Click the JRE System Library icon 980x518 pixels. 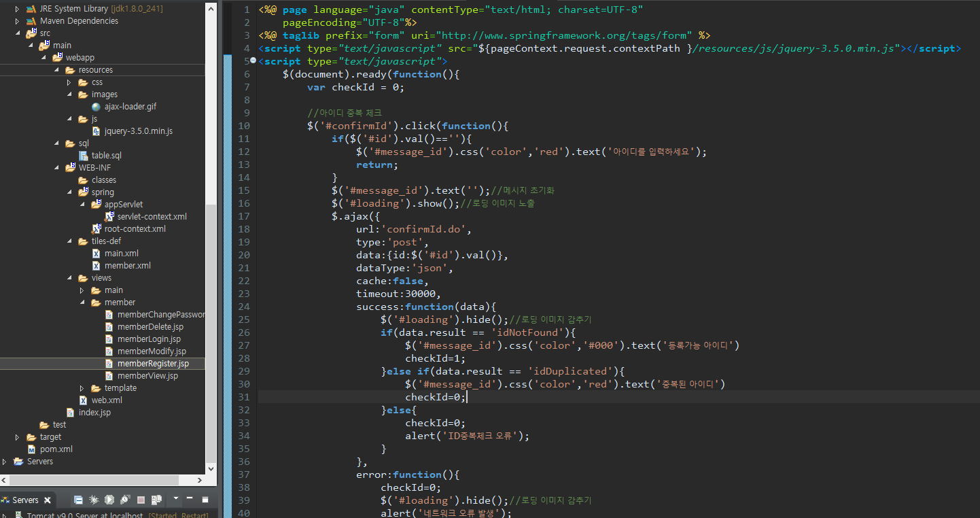[x=31, y=9]
